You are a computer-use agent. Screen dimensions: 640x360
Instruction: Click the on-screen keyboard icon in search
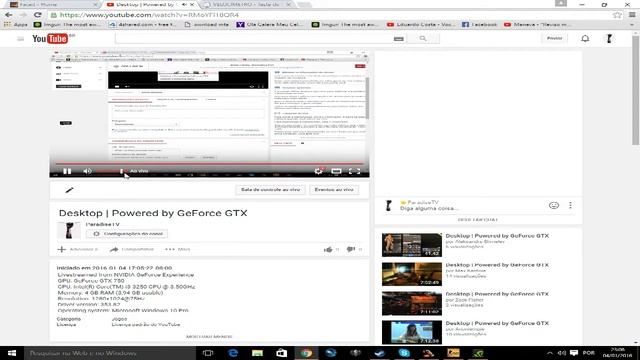(399, 39)
